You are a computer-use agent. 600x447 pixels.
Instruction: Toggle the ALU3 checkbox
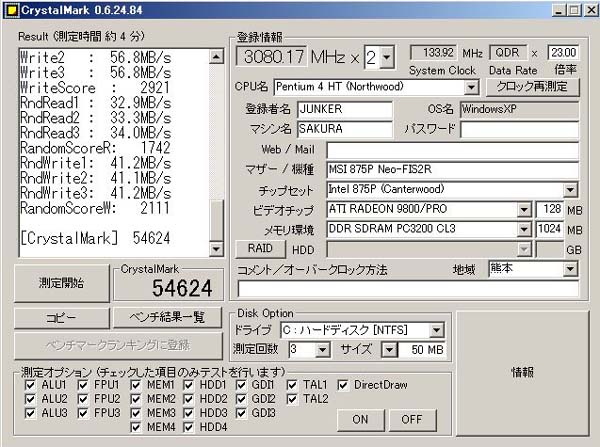coord(30,413)
